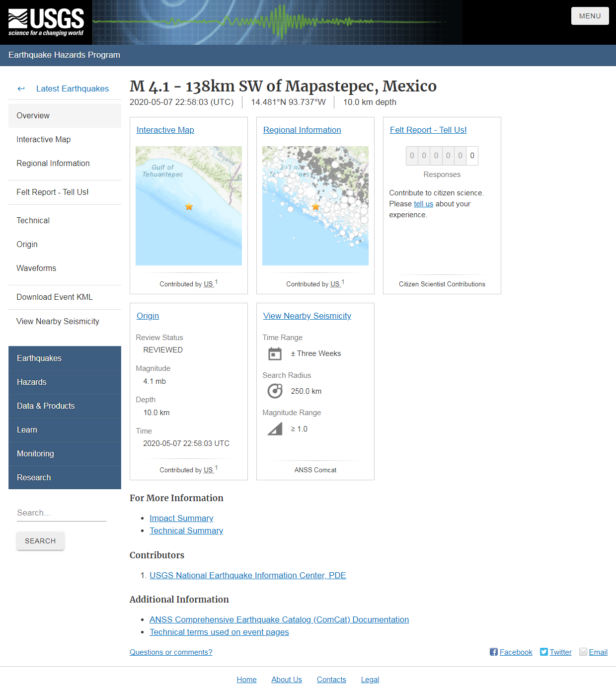Open the Impact Summary link
Screen dimensions: 616x700
point(181,518)
